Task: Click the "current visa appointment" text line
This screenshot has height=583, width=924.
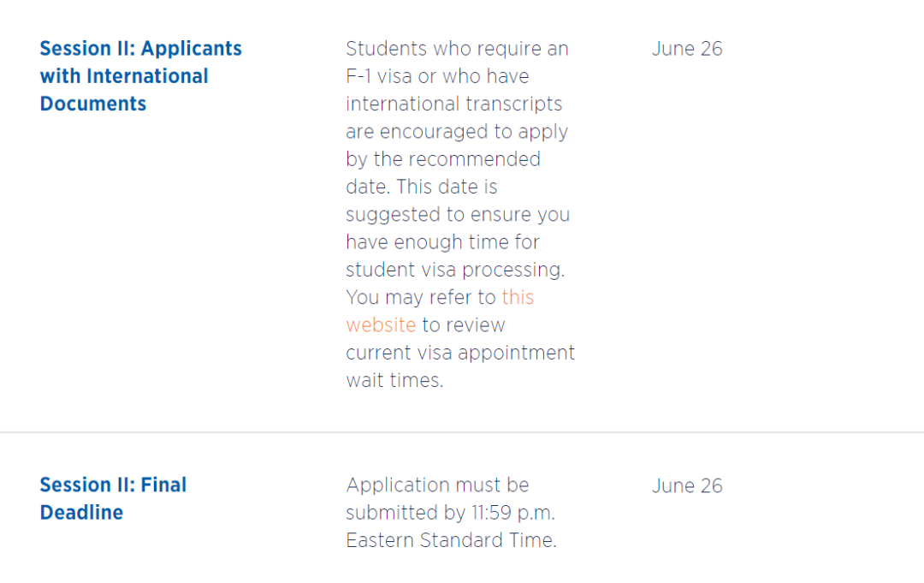Action: click(460, 353)
